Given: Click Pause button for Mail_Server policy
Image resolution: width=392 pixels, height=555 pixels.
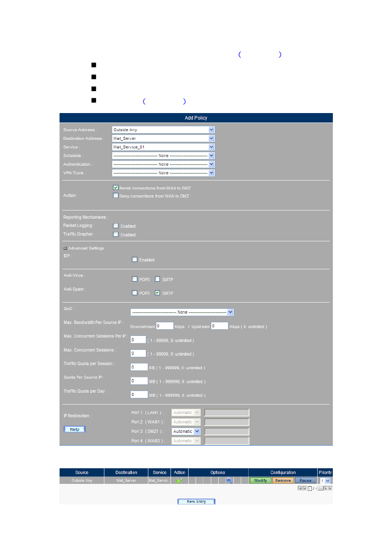Looking at the screenshot, I should click(x=306, y=481).
